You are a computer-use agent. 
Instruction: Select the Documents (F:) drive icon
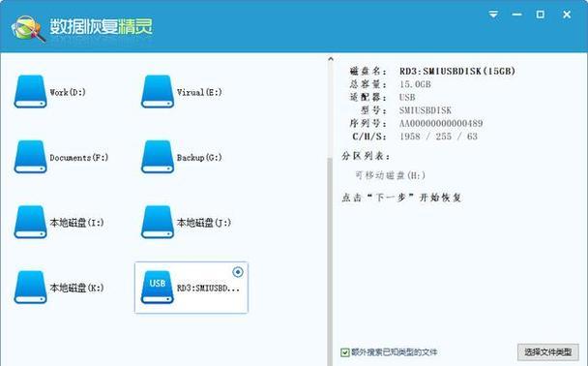pyautogui.click(x=30, y=157)
